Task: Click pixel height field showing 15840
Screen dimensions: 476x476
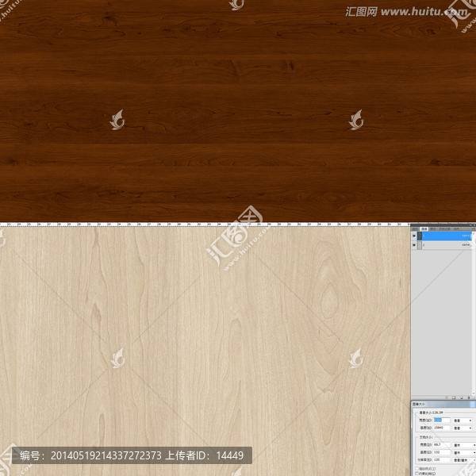Action: pyautogui.click(x=442, y=428)
